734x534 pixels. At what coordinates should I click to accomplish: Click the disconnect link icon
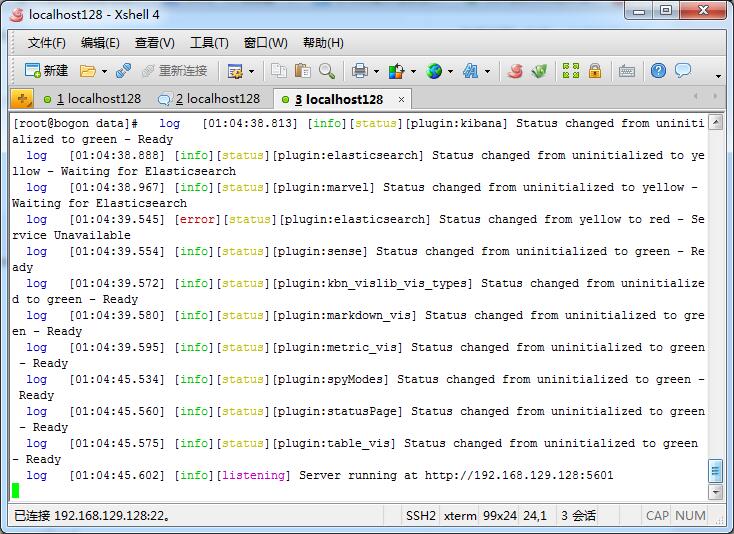(x=123, y=71)
